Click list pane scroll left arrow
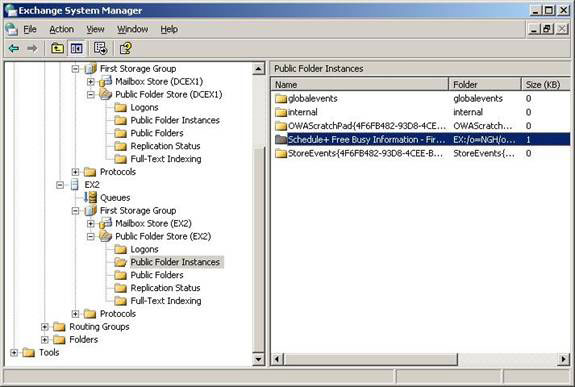Screen dimensions: 575x387 coord(278,359)
